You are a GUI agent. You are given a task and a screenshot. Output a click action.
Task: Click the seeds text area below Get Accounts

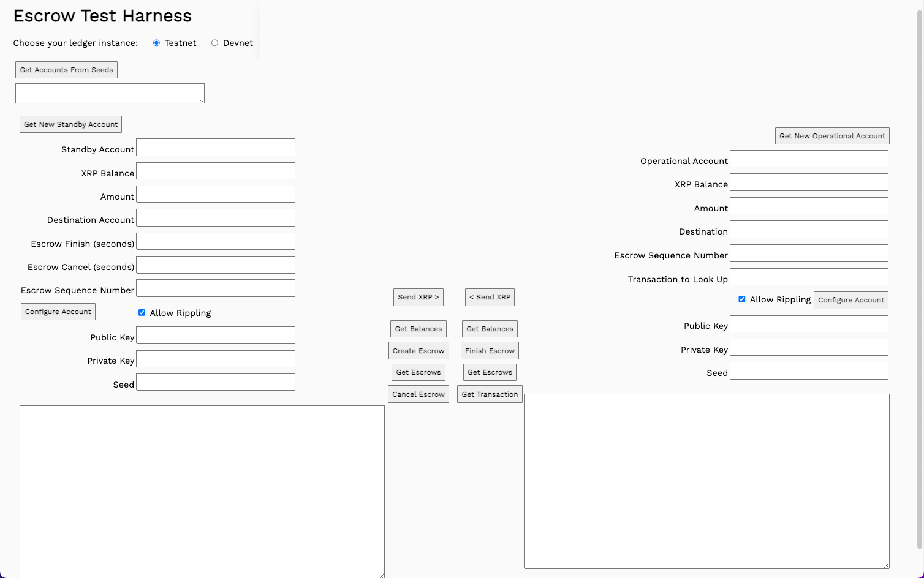pos(109,92)
